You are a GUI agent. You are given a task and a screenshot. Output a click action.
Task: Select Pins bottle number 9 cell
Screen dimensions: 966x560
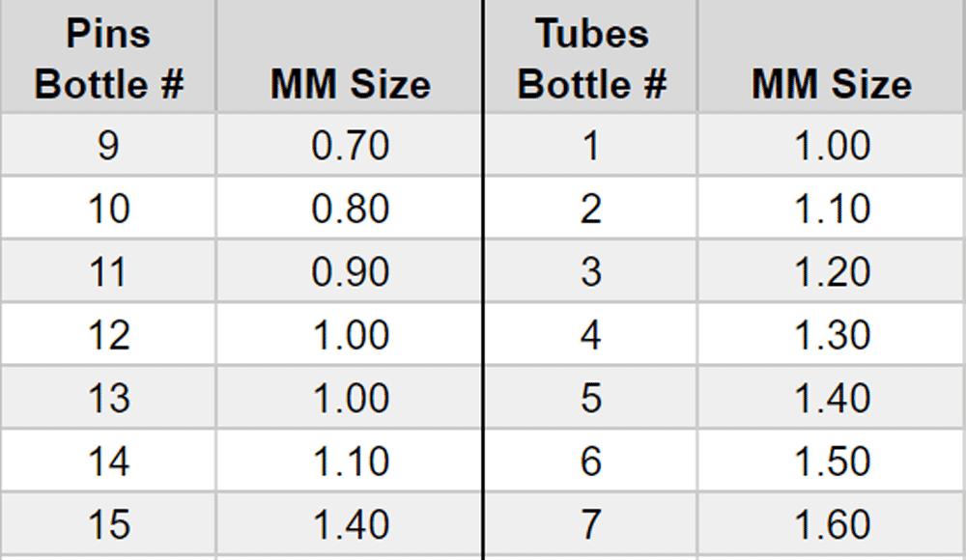pyautogui.click(x=108, y=146)
